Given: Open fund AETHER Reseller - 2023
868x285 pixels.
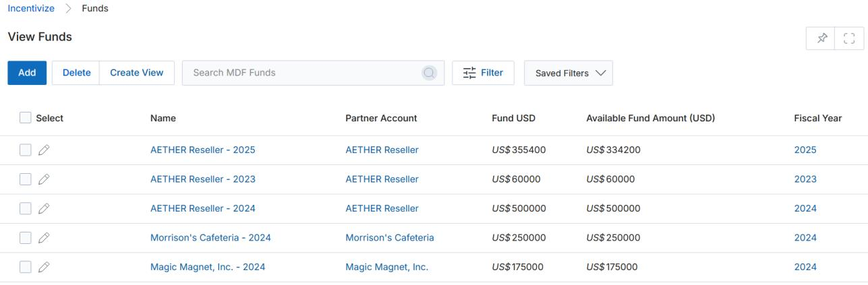Looking at the screenshot, I should pos(203,179).
